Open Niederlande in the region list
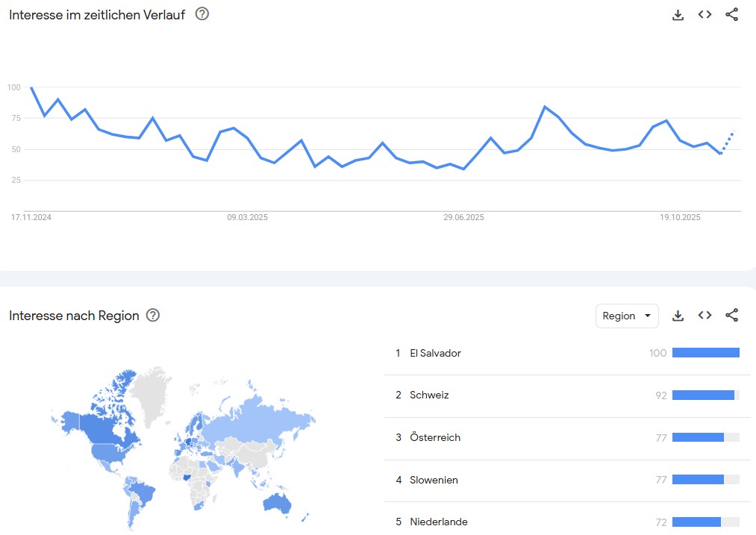756x535 pixels. point(439,522)
